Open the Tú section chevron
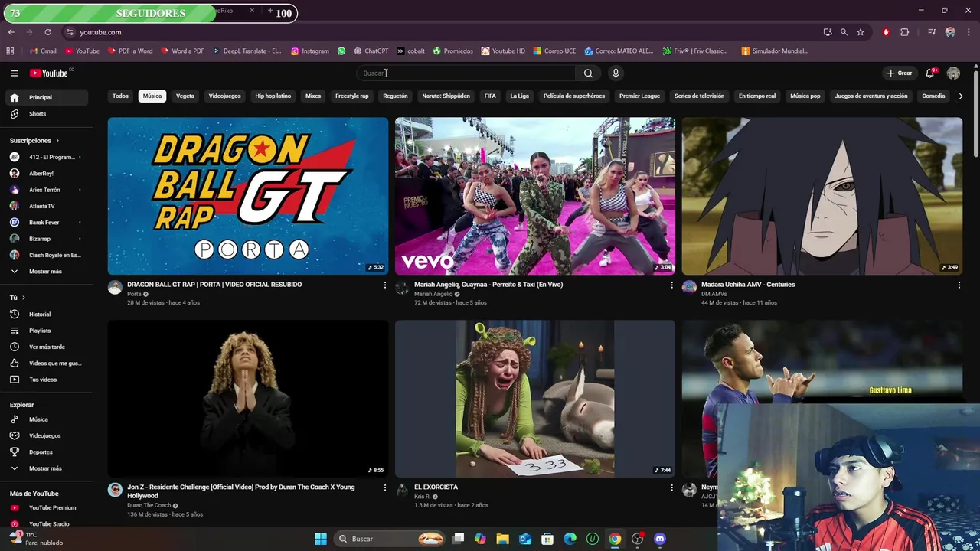 [23, 298]
